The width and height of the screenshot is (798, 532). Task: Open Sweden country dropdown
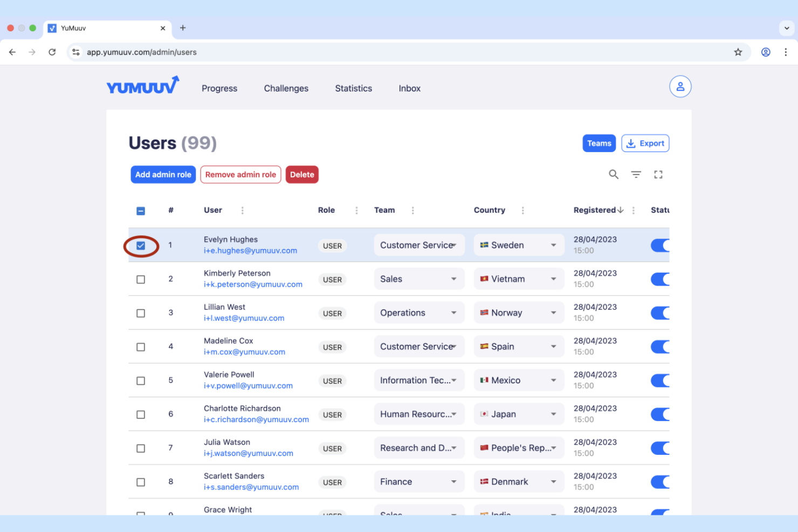click(x=519, y=245)
